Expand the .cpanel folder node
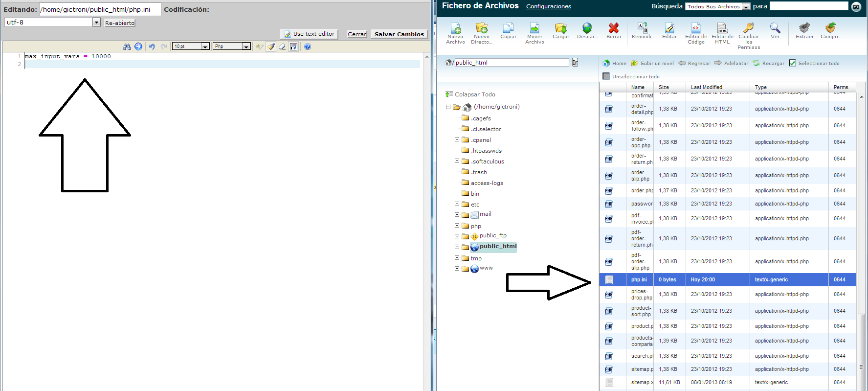 pyautogui.click(x=457, y=139)
